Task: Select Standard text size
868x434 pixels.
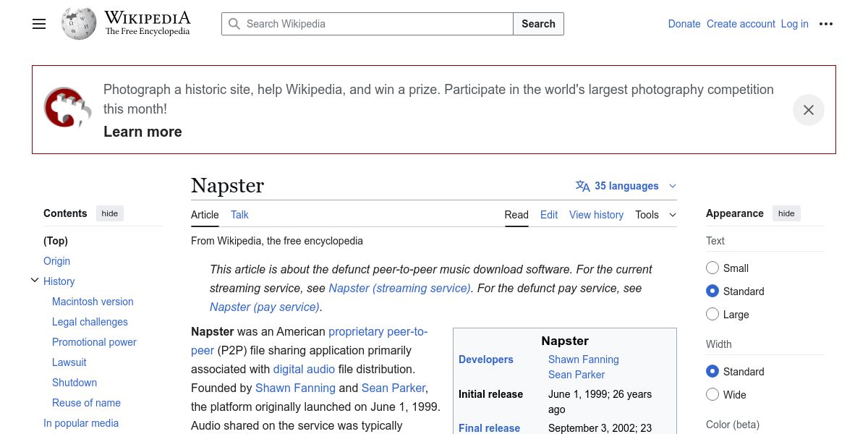Action: click(x=712, y=291)
